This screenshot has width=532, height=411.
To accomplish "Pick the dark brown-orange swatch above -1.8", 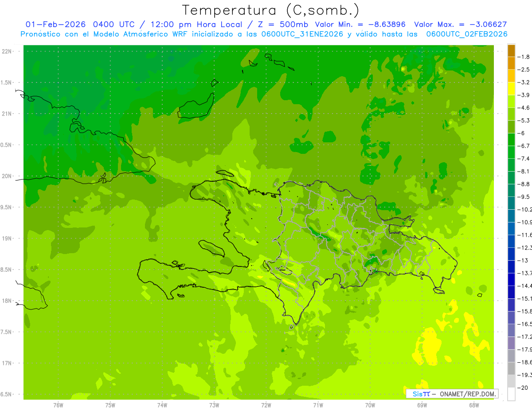I will [x=511, y=51].
